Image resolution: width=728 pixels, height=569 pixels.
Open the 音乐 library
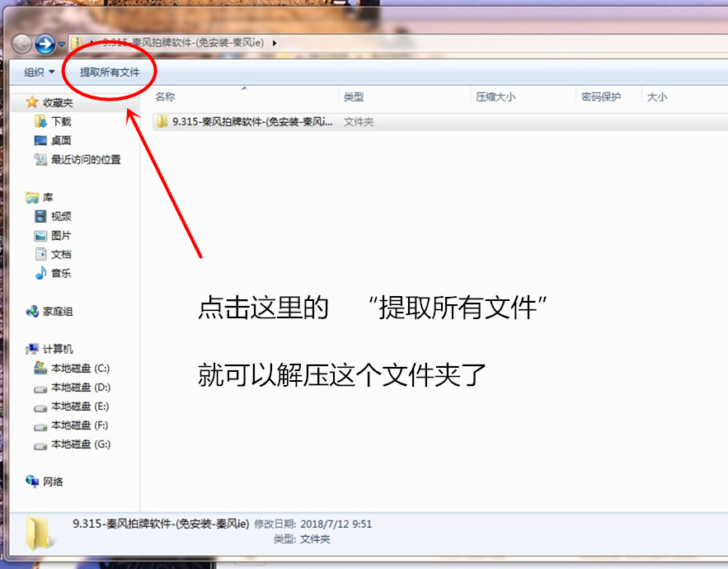point(60,273)
